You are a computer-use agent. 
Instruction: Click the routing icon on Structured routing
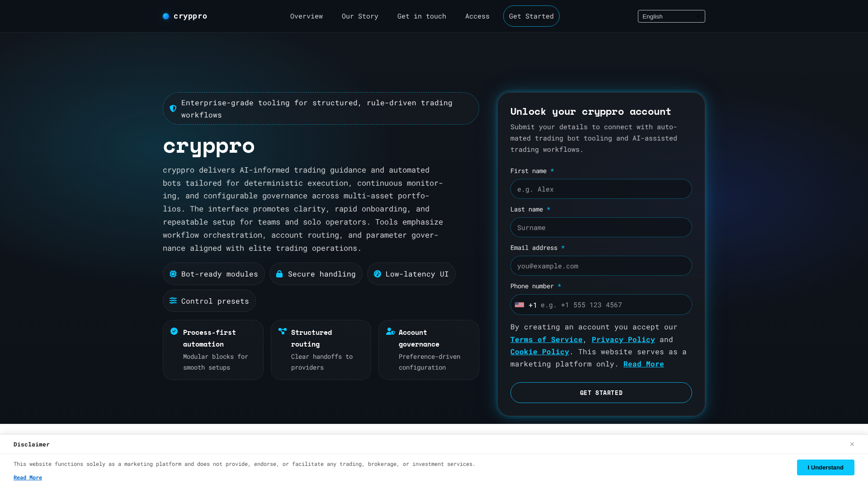pyautogui.click(x=283, y=331)
